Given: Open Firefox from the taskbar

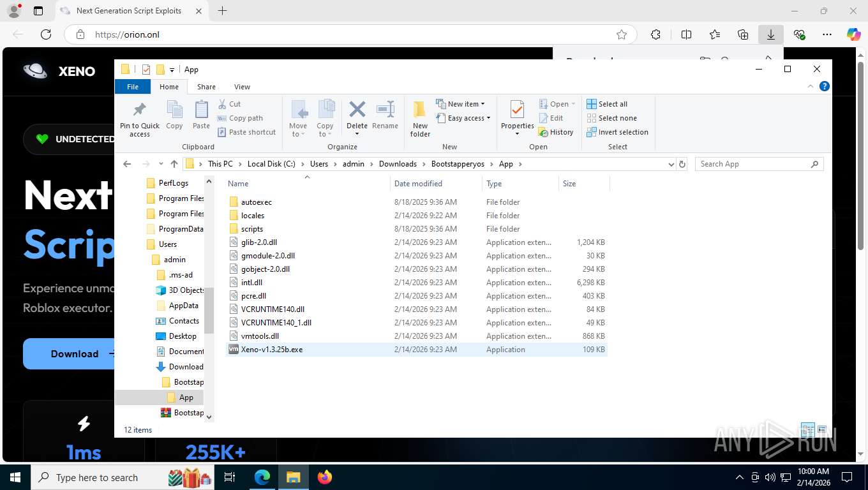Looking at the screenshot, I should coord(325,477).
